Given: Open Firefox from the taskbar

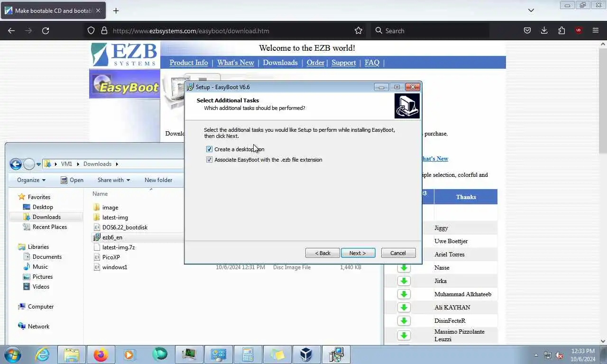Looking at the screenshot, I should tap(101, 355).
